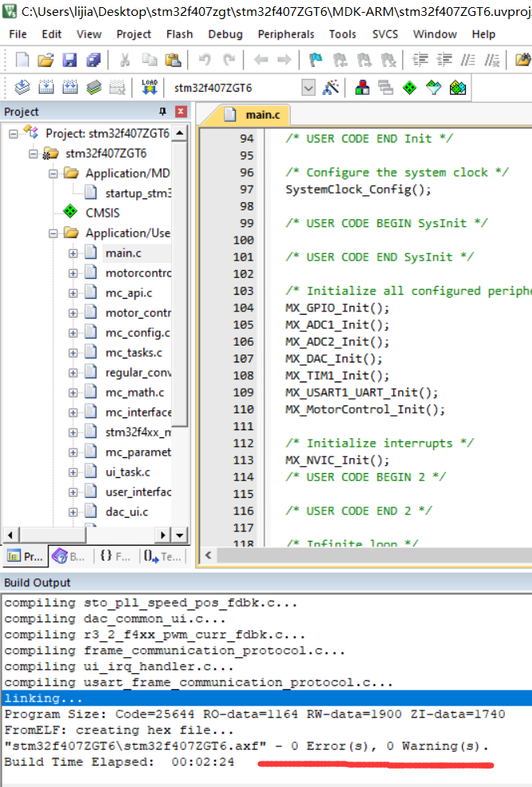The image size is (532, 787).
Task: Expand the dac_ui.c tree node
Action: 73,512
